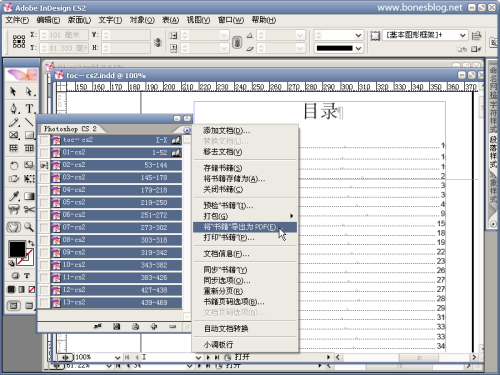The width and height of the screenshot is (500, 375).
Task: Switch to Normal view mode in toolbox
Action: click(x=14, y=305)
